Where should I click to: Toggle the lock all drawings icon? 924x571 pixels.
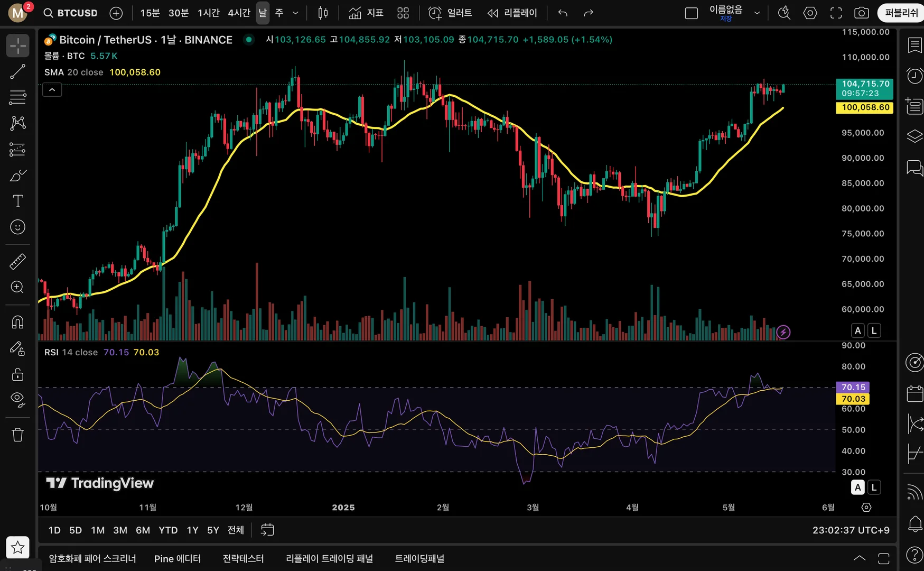(x=17, y=374)
